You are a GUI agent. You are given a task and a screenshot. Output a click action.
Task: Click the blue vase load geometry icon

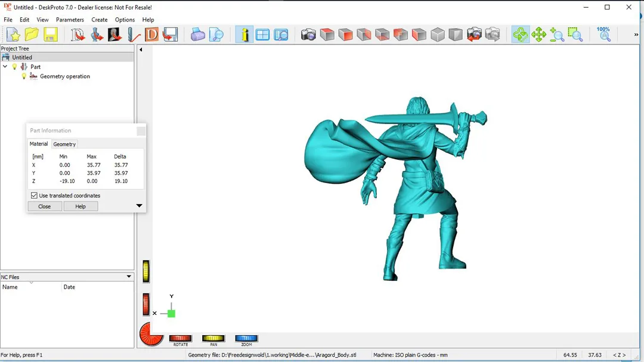pyautogui.click(x=96, y=35)
